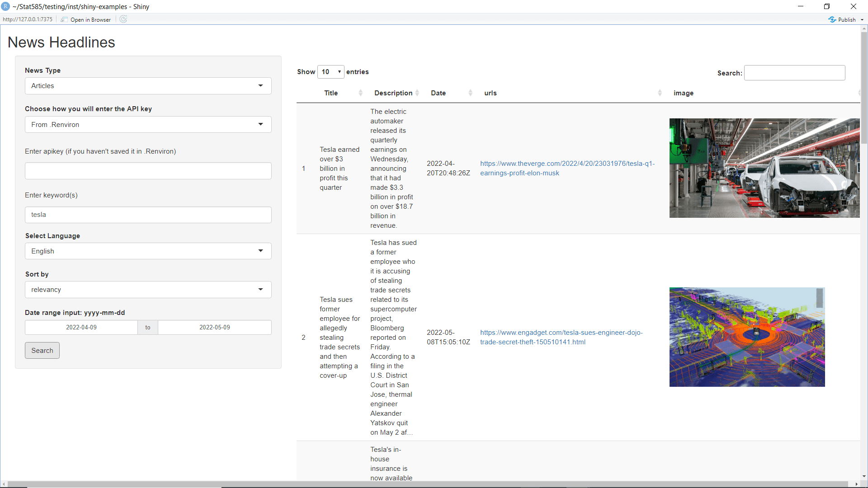Click the keyword field containing tesla
The height and width of the screenshot is (488, 868).
[x=148, y=215]
